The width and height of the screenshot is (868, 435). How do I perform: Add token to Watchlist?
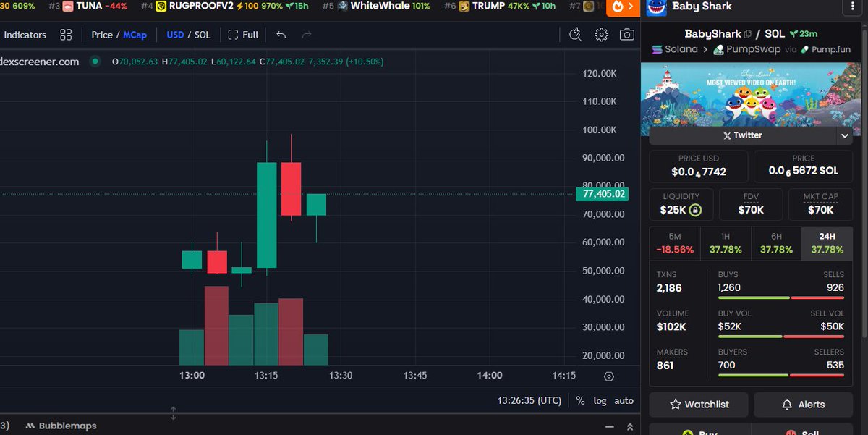coord(699,405)
